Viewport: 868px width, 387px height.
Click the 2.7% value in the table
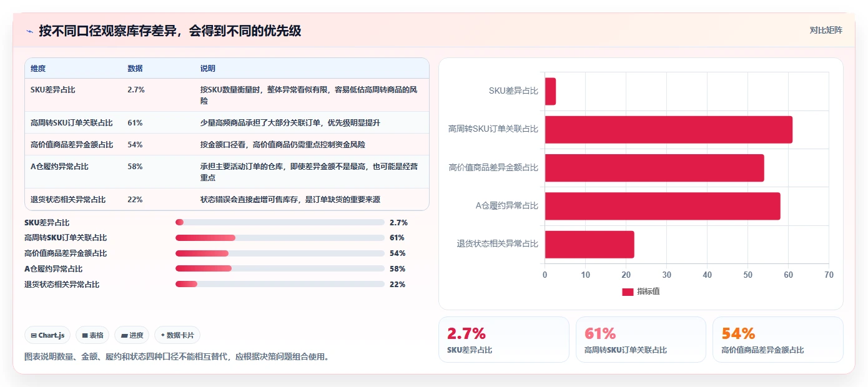(x=136, y=90)
